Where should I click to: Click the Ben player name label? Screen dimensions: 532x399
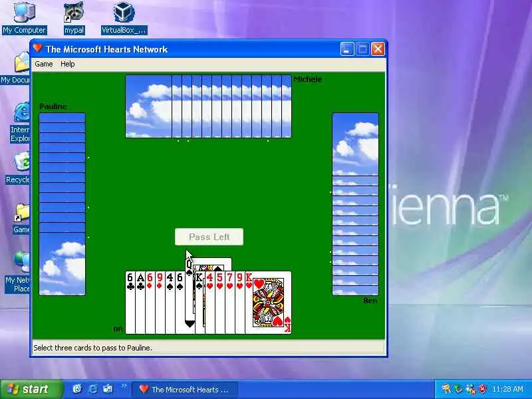[x=370, y=301]
